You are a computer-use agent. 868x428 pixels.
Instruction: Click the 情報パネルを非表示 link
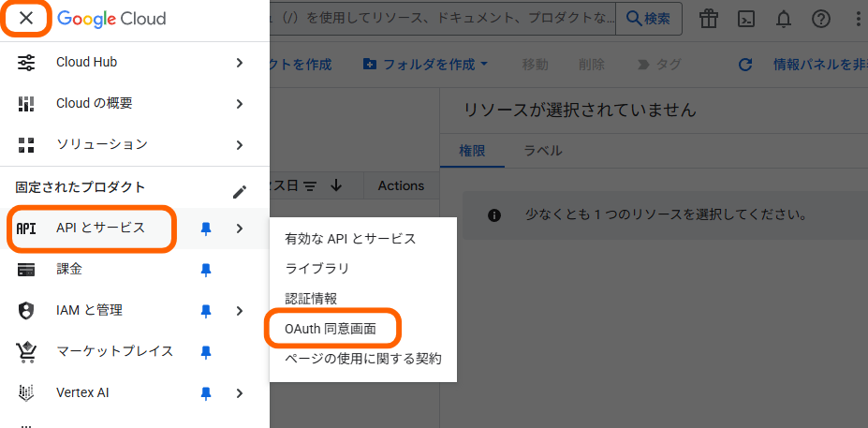[820, 65]
